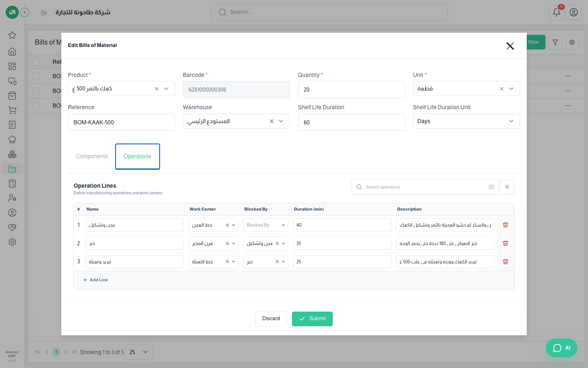Expand the Warehouse dropdown
Image resolution: width=588 pixels, height=368 pixels.
click(281, 121)
